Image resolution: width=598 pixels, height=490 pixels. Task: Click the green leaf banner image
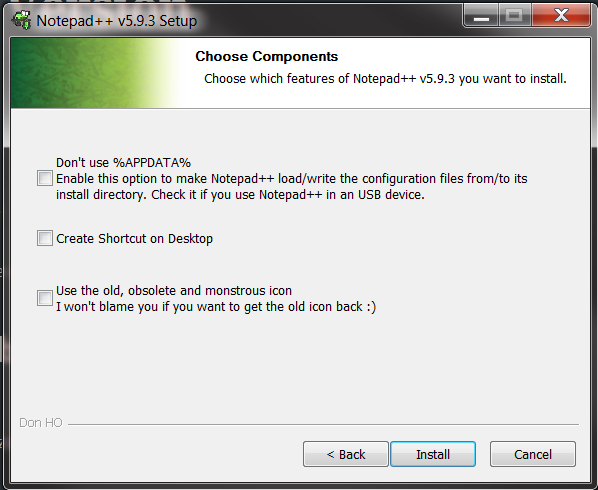(95, 73)
